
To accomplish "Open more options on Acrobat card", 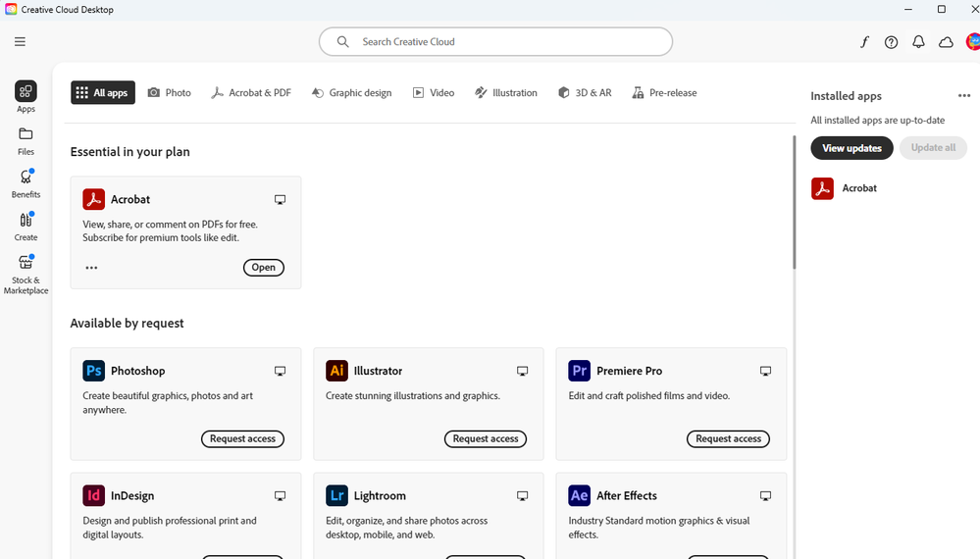I will 91,268.
